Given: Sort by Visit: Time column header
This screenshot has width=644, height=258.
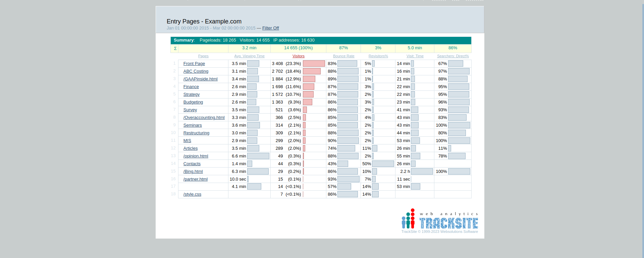Looking at the screenshot, I should [x=415, y=56].
